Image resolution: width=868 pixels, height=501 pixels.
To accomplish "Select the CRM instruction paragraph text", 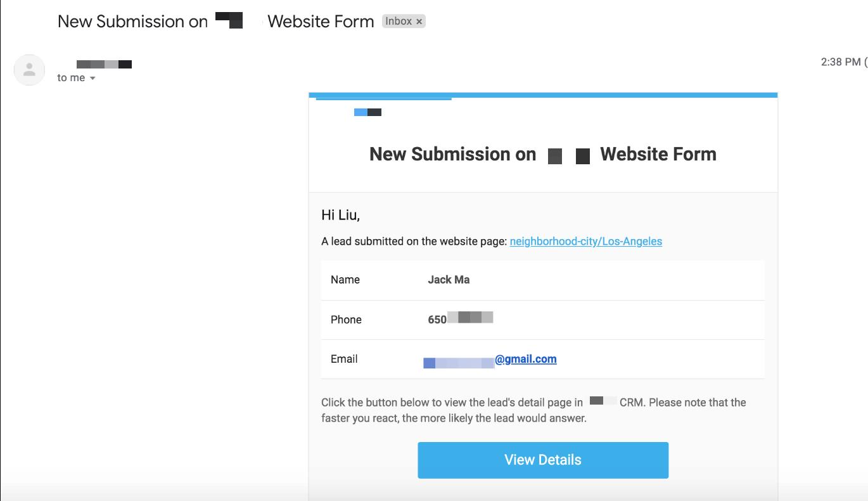I will click(x=532, y=409).
